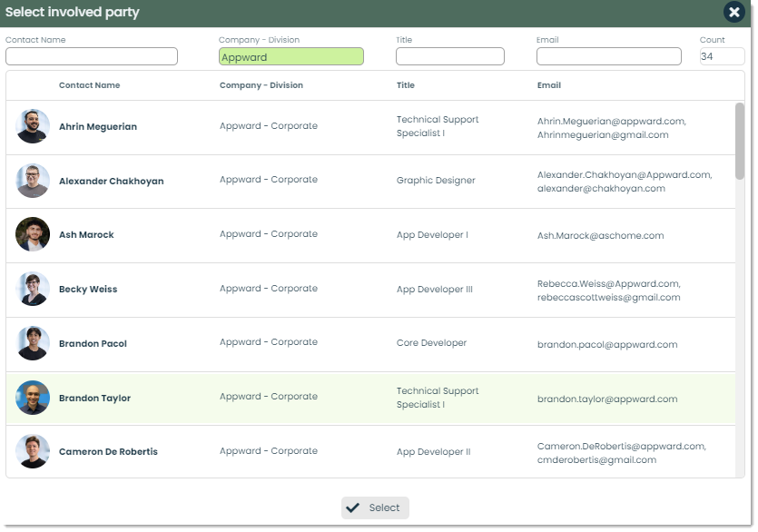
Task: Select contact name Alexander Chakhoyan
Action: pyautogui.click(x=111, y=182)
